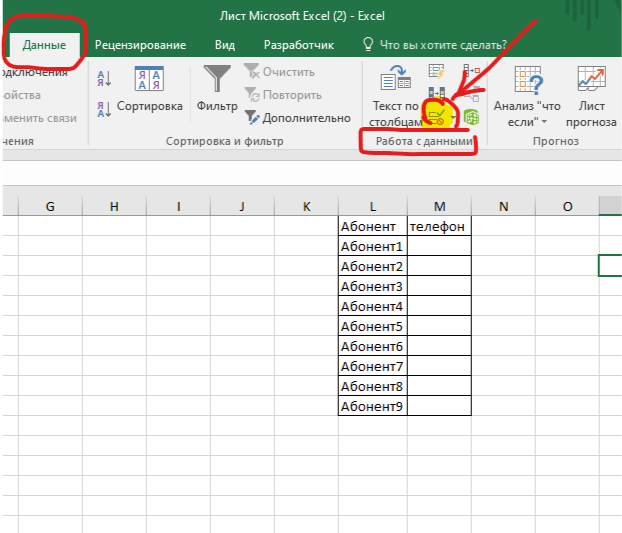This screenshot has height=533, width=622.
Task: Select the Абонент2 cell
Action: coord(373,266)
